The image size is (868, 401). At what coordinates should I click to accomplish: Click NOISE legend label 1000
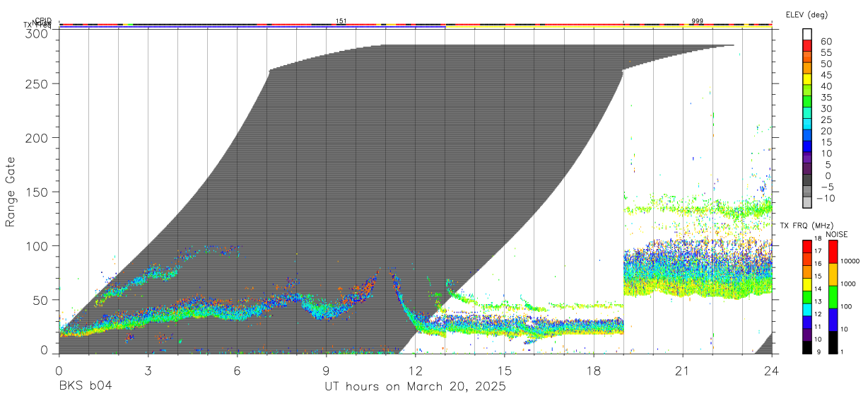850,284
